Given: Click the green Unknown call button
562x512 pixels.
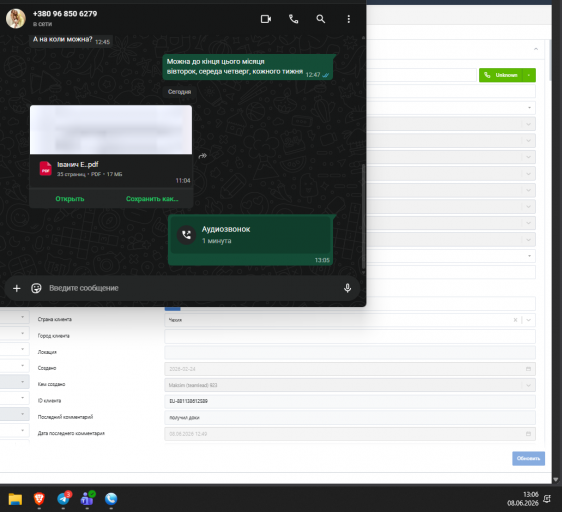Looking at the screenshot, I should [501, 75].
